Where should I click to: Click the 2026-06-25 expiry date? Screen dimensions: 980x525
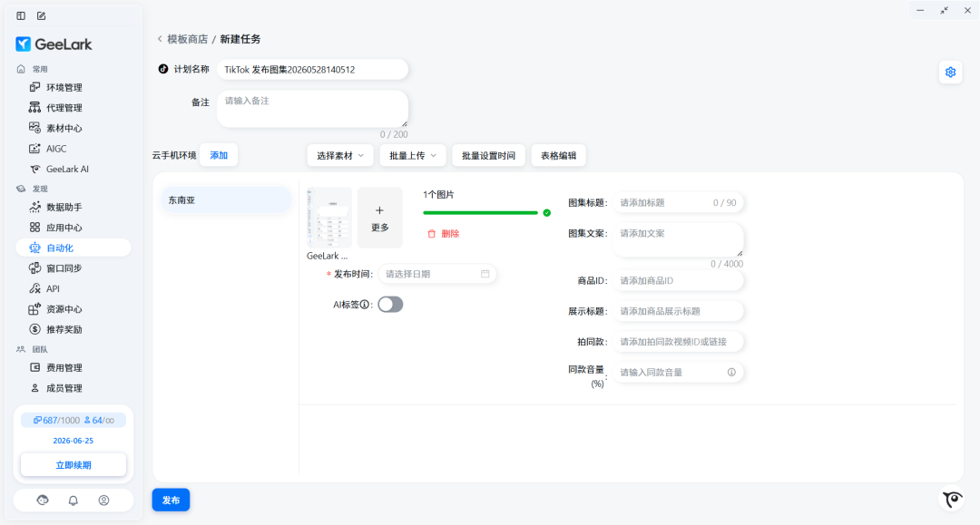pyautogui.click(x=73, y=441)
